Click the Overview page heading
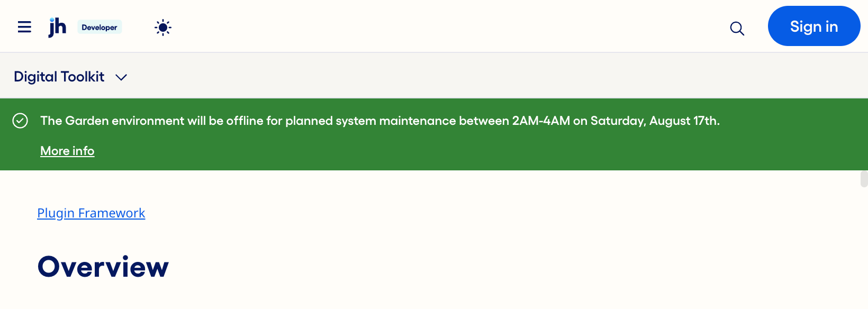This screenshot has width=868, height=309. [x=103, y=267]
